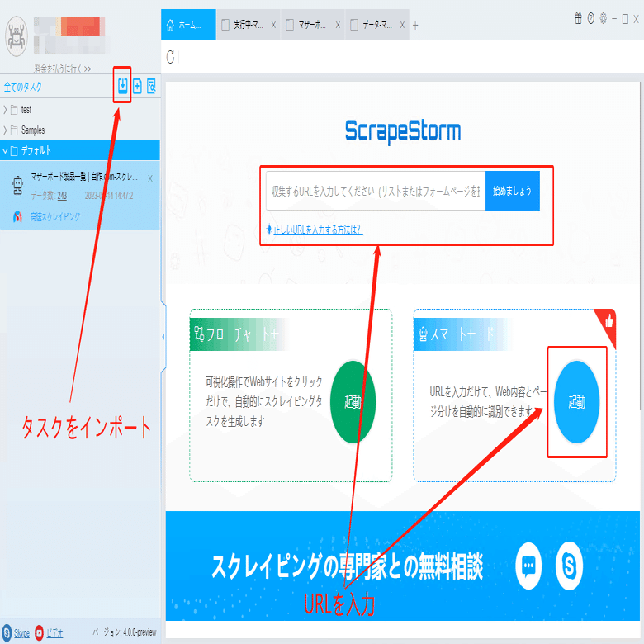644x644 pixels.
Task: Click the high-speed scraping rocket icon
Action: [17, 216]
